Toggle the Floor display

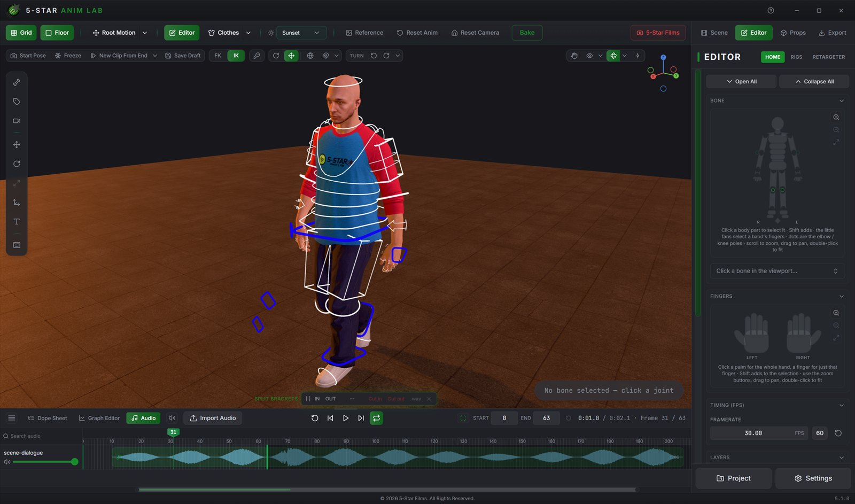[x=57, y=33]
